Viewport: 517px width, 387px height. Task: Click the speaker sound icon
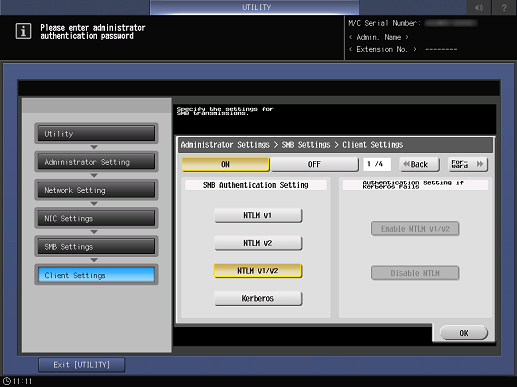[479, 7]
